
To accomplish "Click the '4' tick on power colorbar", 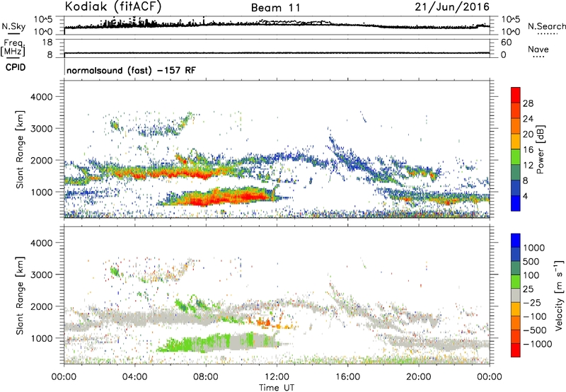I will [x=526, y=196].
